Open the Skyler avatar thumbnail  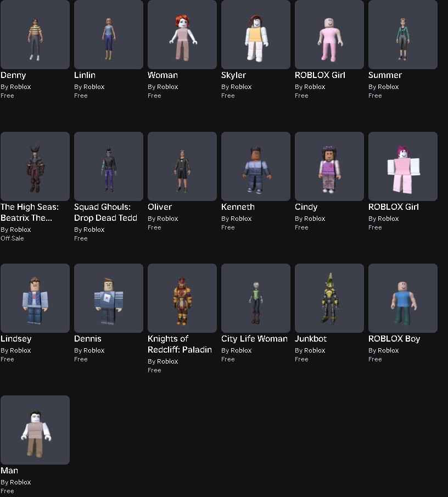click(x=256, y=34)
